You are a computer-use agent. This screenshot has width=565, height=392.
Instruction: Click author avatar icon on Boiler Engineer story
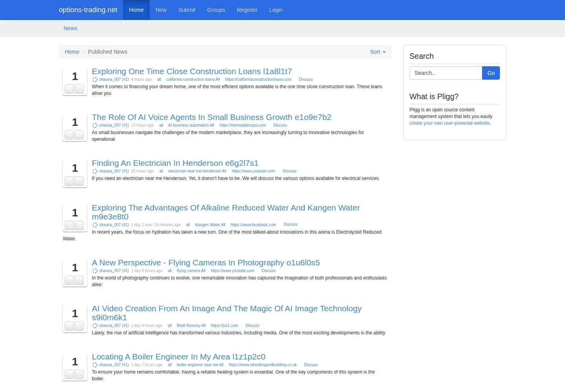[x=95, y=365]
